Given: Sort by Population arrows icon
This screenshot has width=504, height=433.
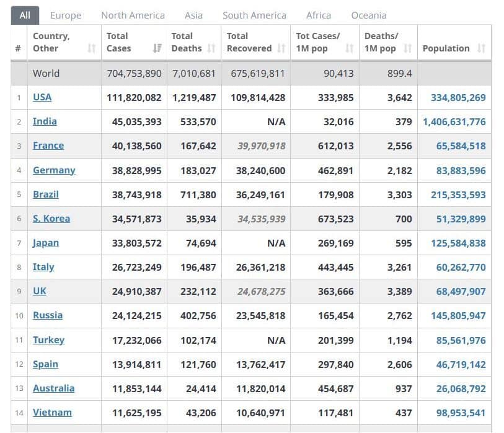Looking at the screenshot, I should (482, 48).
